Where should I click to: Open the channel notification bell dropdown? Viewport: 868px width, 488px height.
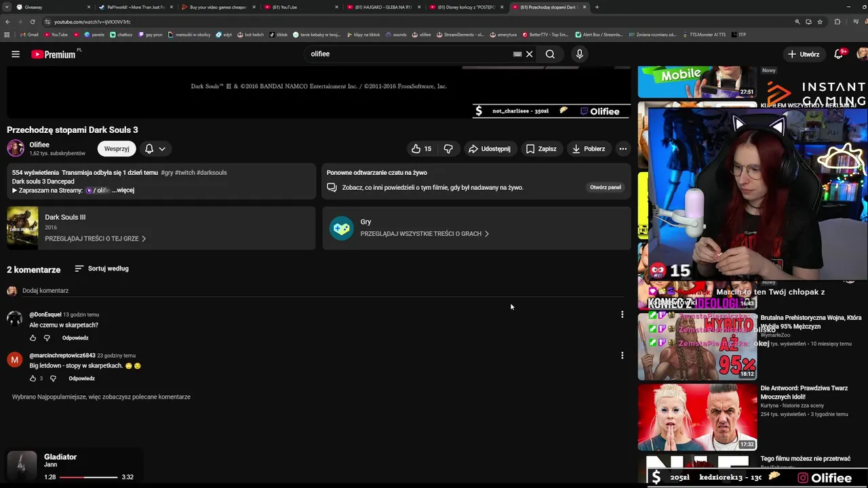155,148
